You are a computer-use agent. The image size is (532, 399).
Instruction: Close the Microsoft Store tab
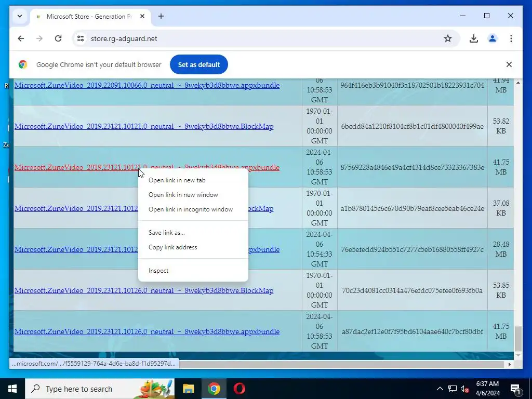tap(142, 16)
